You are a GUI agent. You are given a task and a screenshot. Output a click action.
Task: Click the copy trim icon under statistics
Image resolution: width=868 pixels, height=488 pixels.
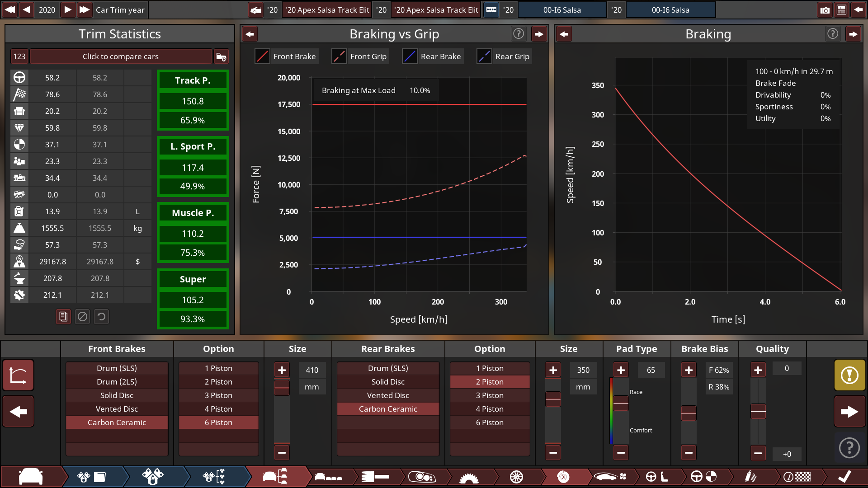[63, 317]
